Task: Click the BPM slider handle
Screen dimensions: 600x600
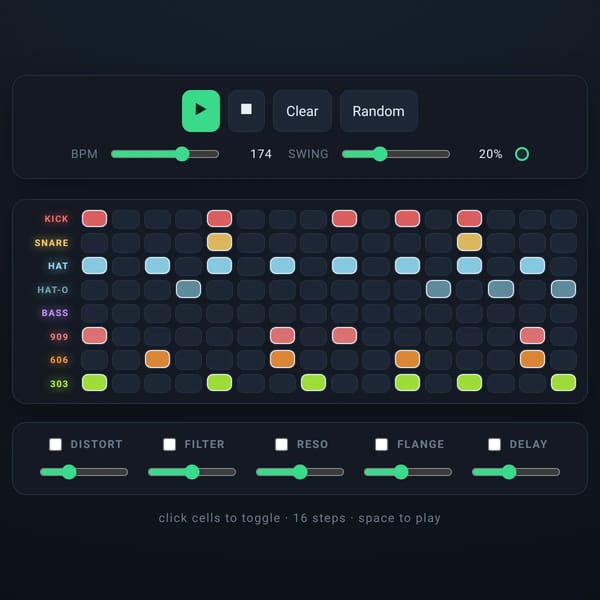Action: pyautogui.click(x=183, y=154)
